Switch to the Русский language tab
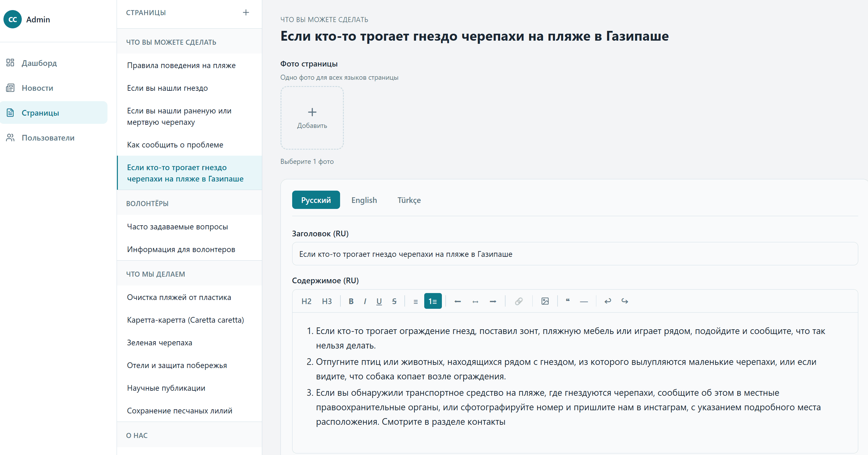This screenshot has height=455, width=868. (x=316, y=200)
